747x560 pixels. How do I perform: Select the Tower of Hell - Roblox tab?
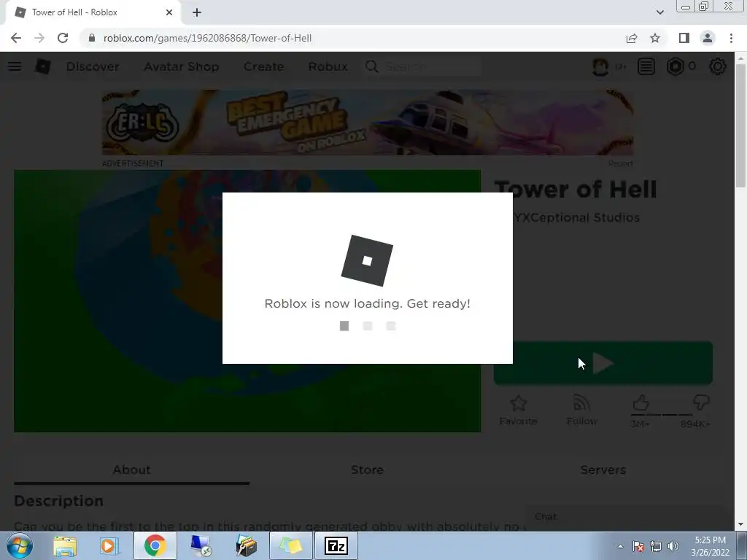click(x=93, y=12)
